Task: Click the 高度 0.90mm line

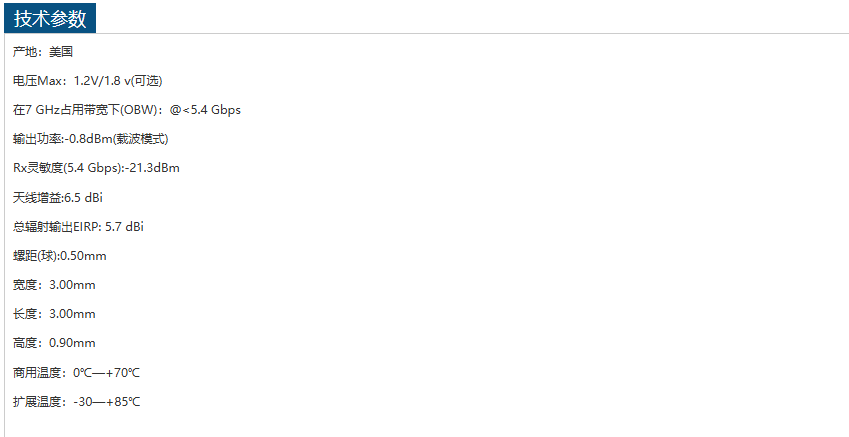Action: pos(55,343)
